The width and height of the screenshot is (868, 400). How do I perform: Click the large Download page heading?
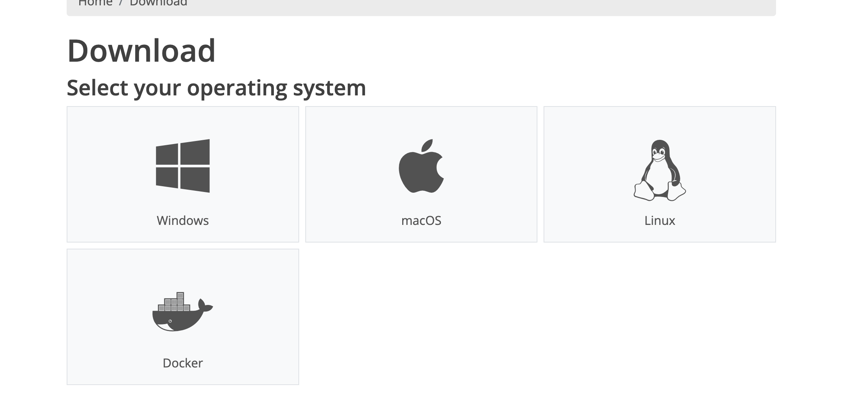click(141, 51)
